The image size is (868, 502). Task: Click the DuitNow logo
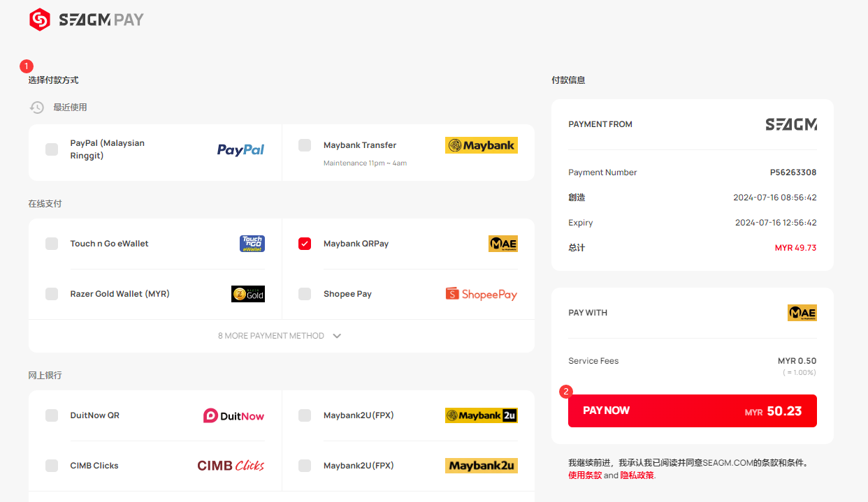tap(234, 415)
